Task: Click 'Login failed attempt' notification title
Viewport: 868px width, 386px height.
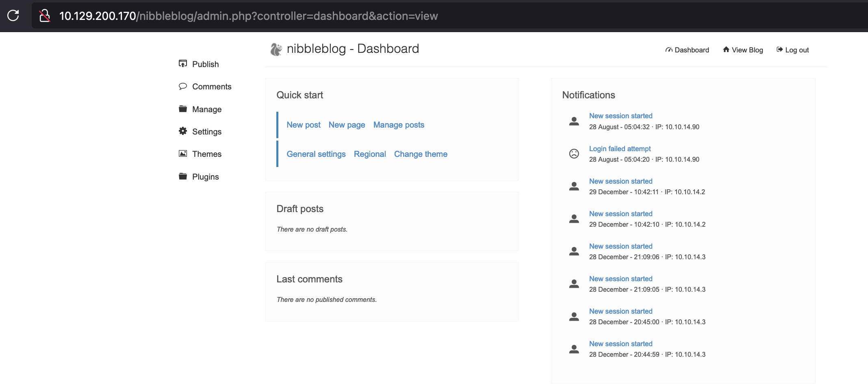Action: point(620,149)
